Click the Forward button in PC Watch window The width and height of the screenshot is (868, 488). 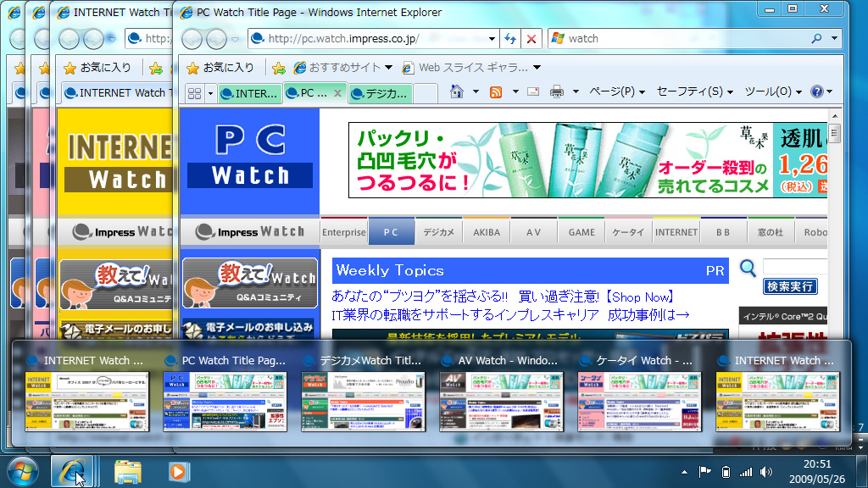[x=216, y=39]
